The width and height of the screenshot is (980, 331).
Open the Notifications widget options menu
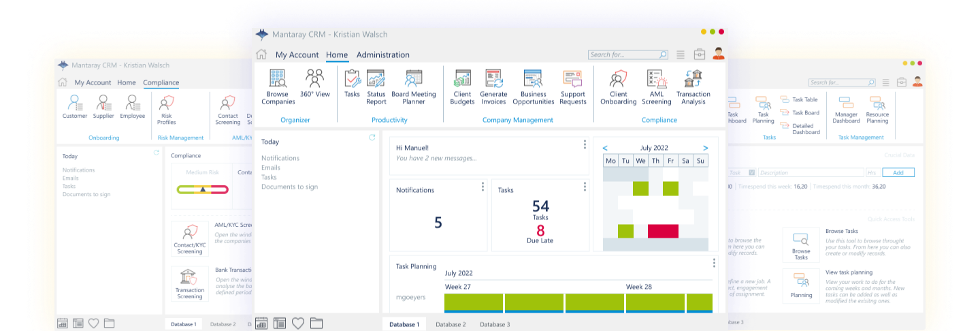point(483,187)
